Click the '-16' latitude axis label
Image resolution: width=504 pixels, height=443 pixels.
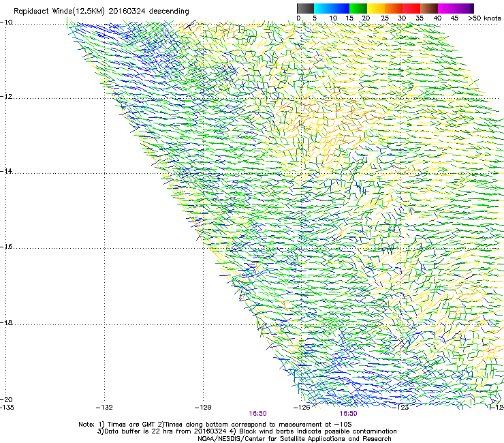coord(6,247)
